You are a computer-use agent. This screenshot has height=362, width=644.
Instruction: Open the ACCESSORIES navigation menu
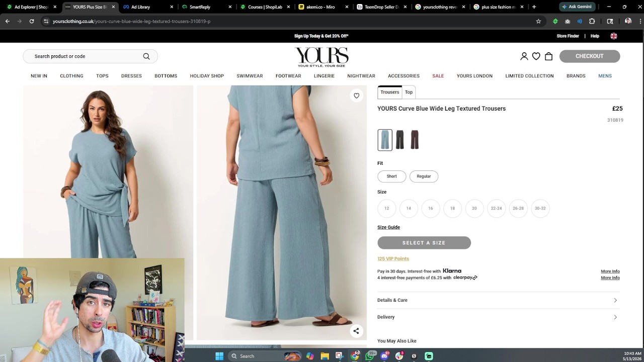pos(404,76)
